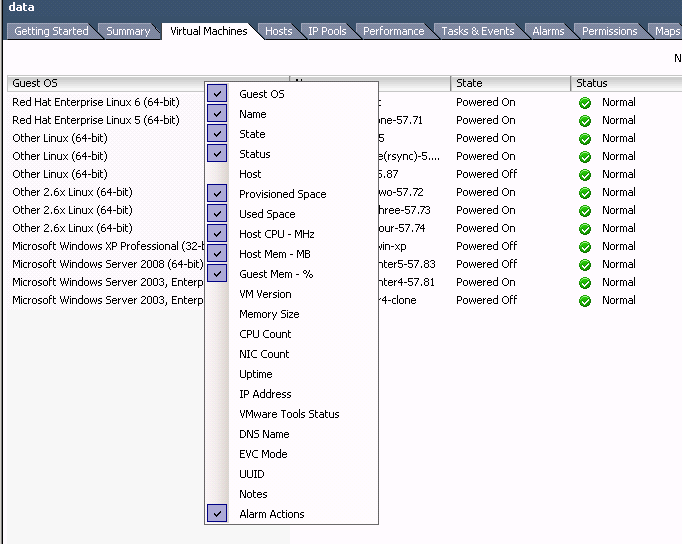682x544 pixels.
Task: Select Microsoft Windows XP Professional row
Action: [x=108, y=246]
